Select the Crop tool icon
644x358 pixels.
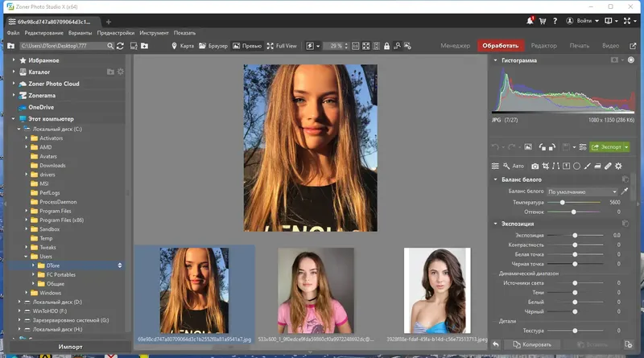[x=545, y=166]
